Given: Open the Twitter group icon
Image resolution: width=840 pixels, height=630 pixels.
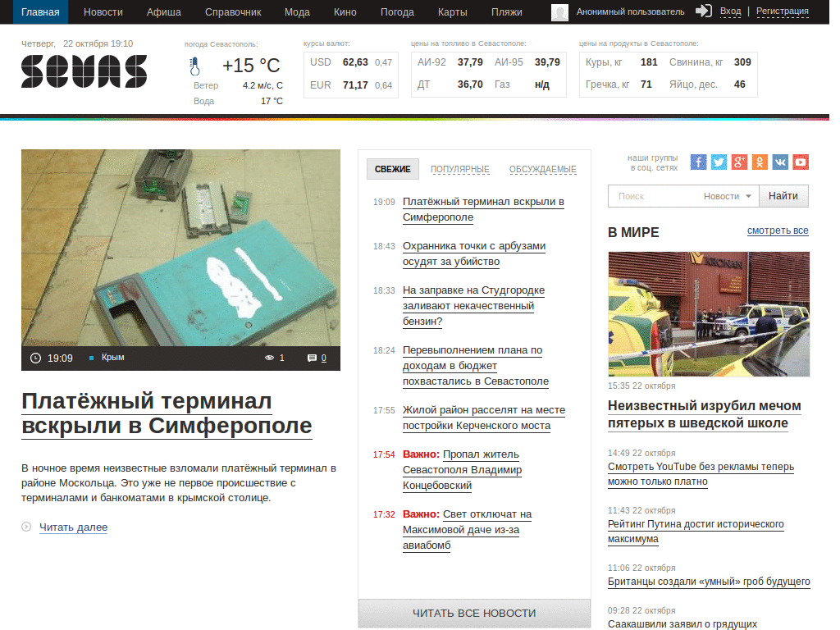Looking at the screenshot, I should [719, 162].
